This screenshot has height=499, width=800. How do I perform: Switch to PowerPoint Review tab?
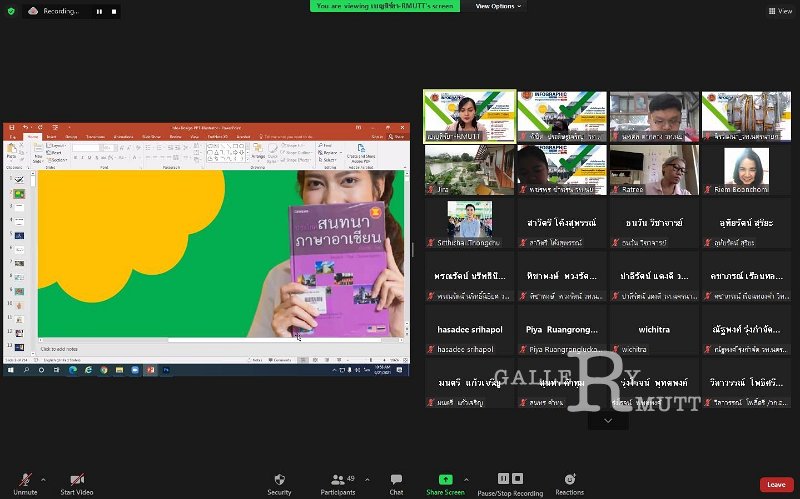point(175,137)
